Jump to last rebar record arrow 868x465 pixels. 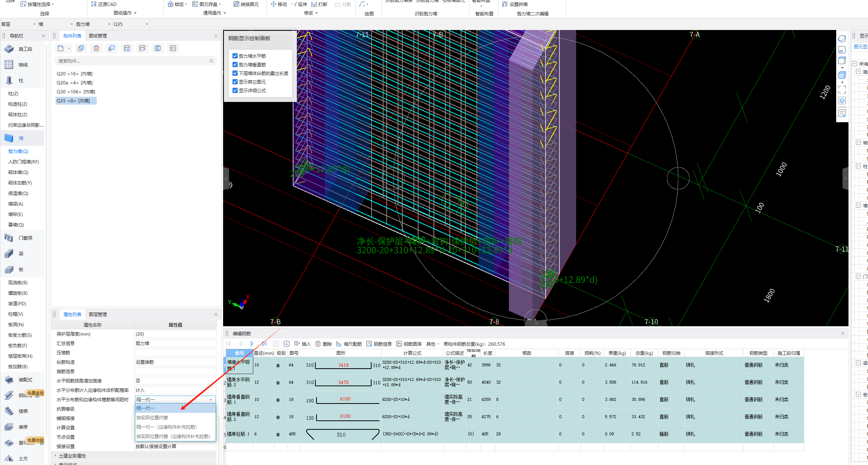[264, 344]
